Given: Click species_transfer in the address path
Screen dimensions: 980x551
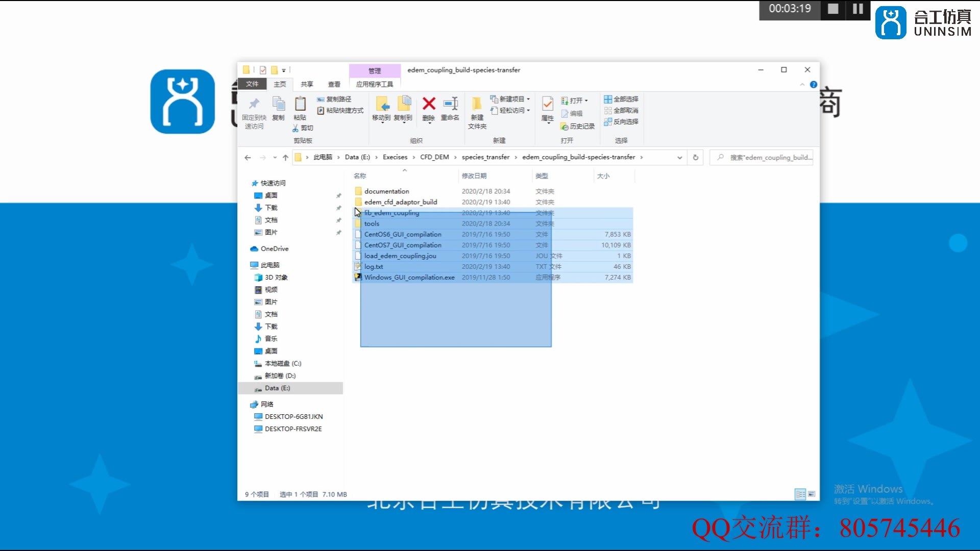Looking at the screenshot, I should (485, 157).
